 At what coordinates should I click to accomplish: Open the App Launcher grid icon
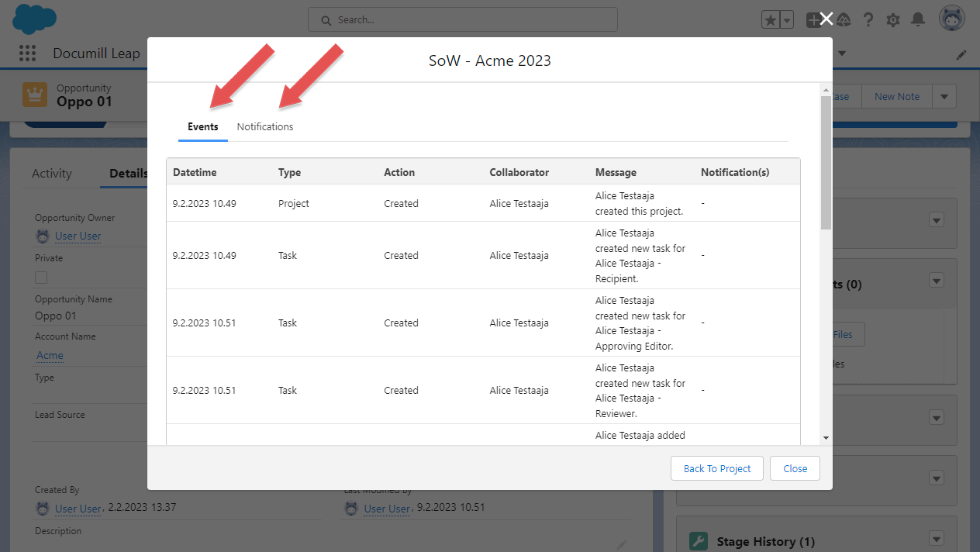pos(28,53)
